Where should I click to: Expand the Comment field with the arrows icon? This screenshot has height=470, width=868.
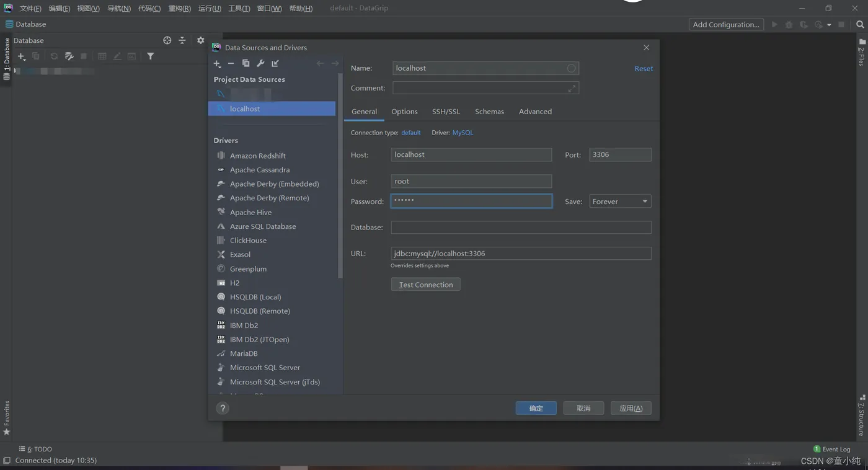(x=572, y=89)
